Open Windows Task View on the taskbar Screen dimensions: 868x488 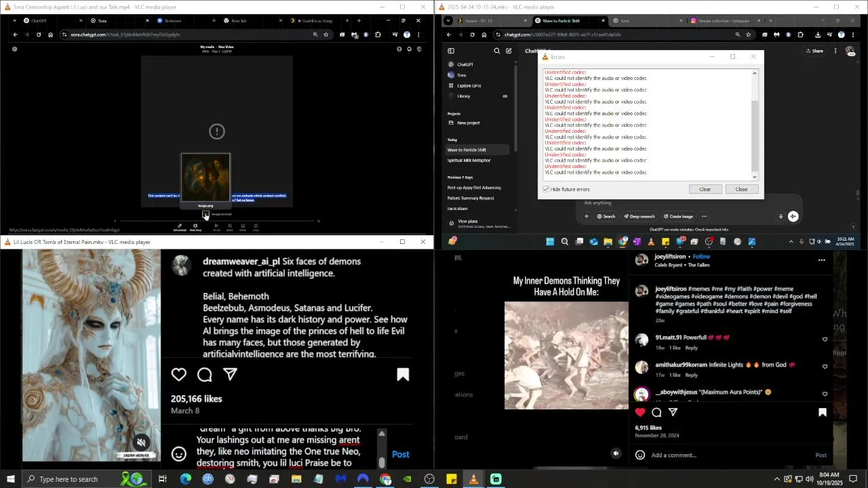[163, 479]
